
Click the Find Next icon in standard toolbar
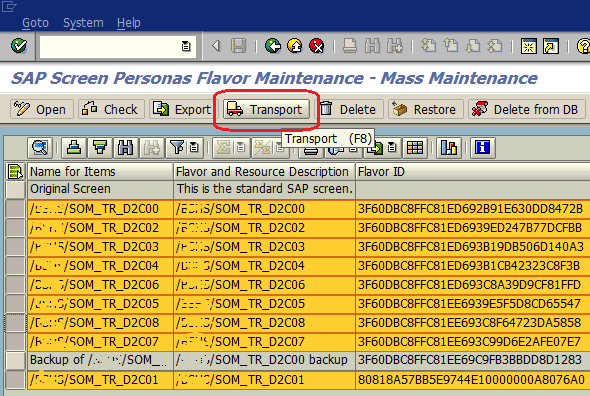394,46
